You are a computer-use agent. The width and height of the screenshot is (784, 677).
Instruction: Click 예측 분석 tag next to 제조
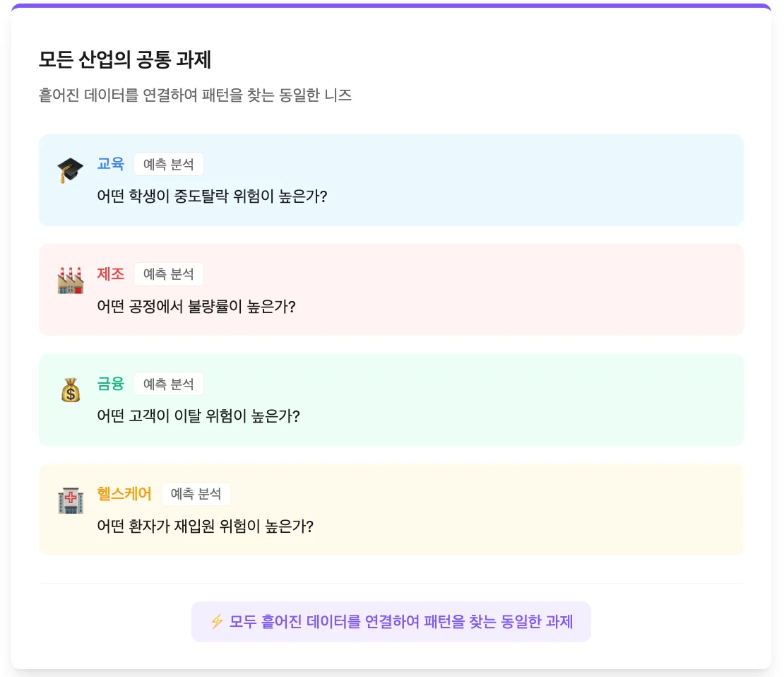click(169, 274)
